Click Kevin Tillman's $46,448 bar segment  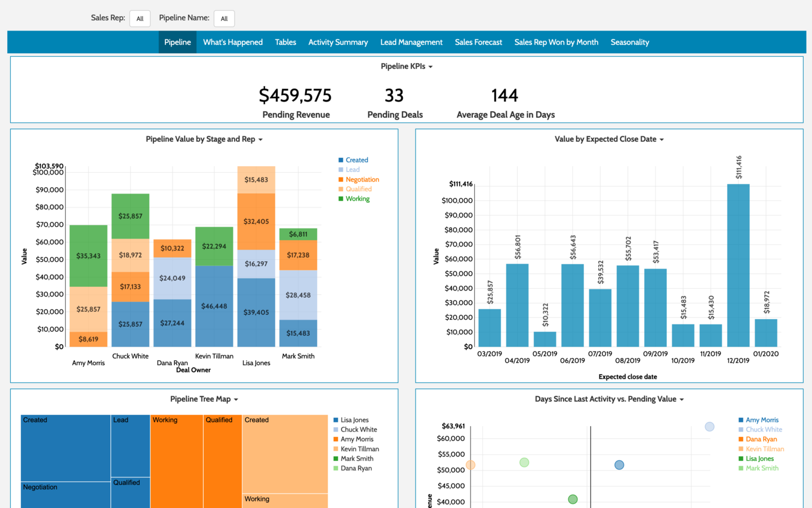point(214,306)
